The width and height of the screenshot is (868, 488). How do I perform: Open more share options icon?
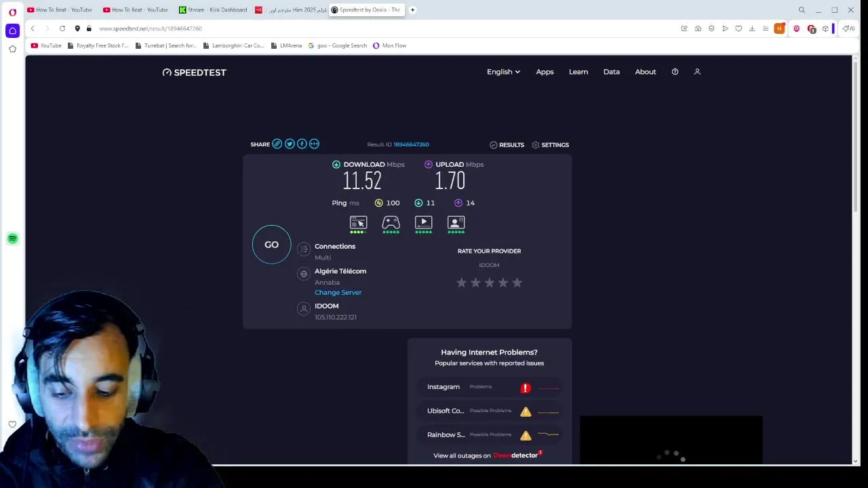(314, 144)
